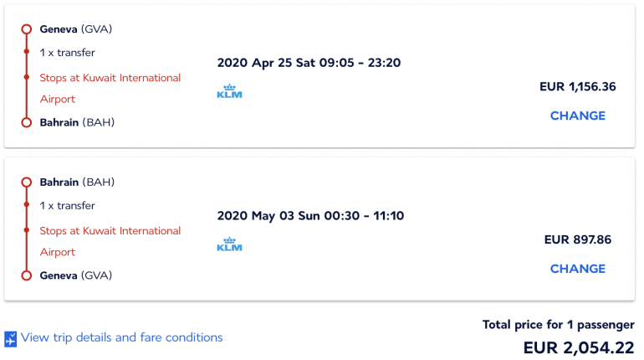The height and width of the screenshot is (360, 644).
Task: Select the Bahrain origin circle in the return card
Action: click(x=26, y=183)
